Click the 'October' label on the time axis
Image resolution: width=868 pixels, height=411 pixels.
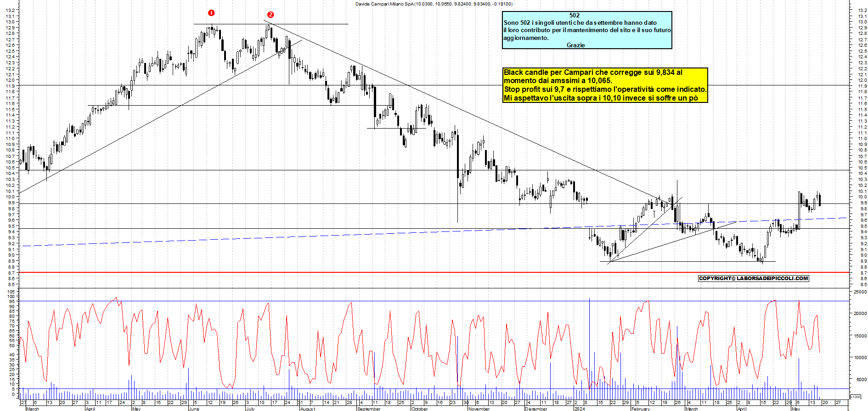[x=419, y=409]
